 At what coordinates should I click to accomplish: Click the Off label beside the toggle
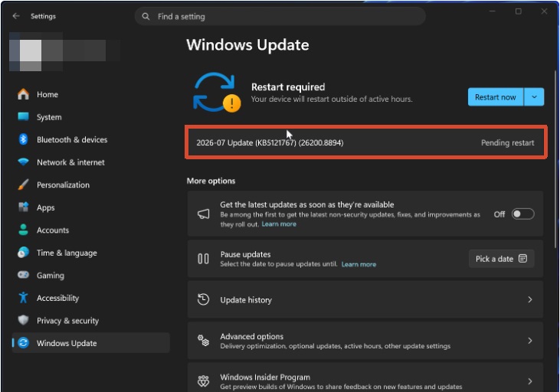tap(499, 214)
